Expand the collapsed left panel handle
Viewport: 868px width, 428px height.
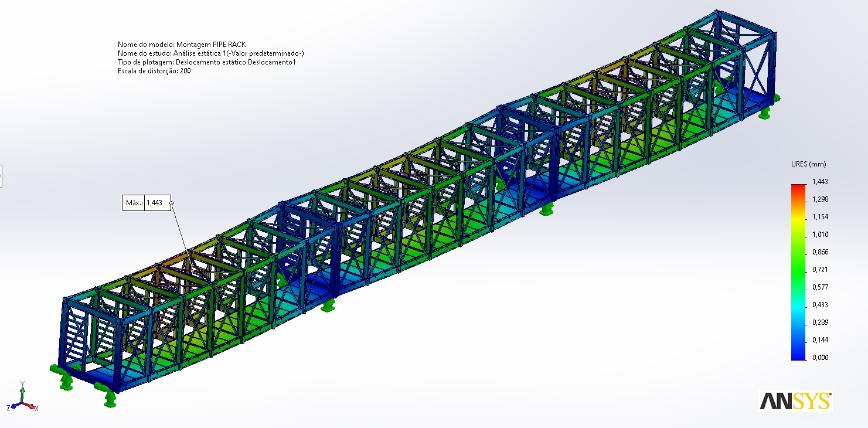[x=1, y=175]
